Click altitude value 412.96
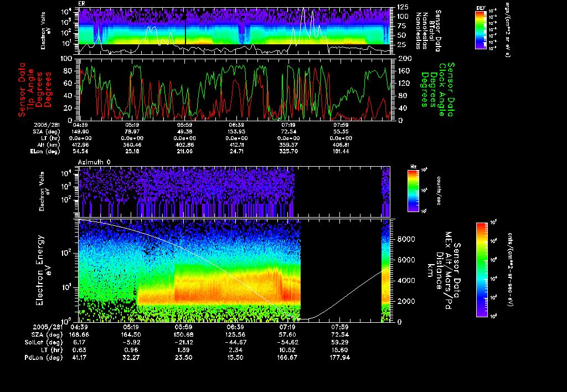The width and height of the screenshot is (567, 392). [81, 145]
